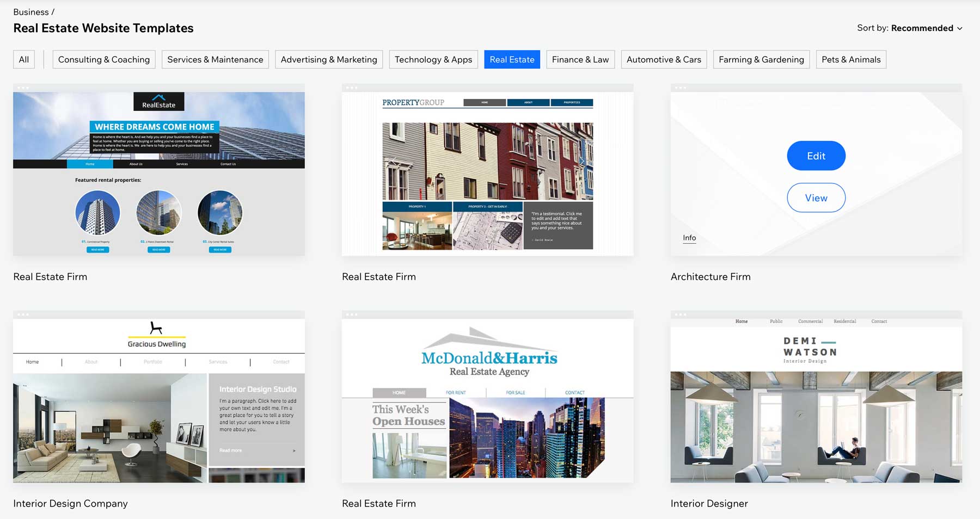The width and height of the screenshot is (980, 519).
Task: Click the three-dot icon on McDonald&Harris card
Action: pyautogui.click(x=352, y=314)
